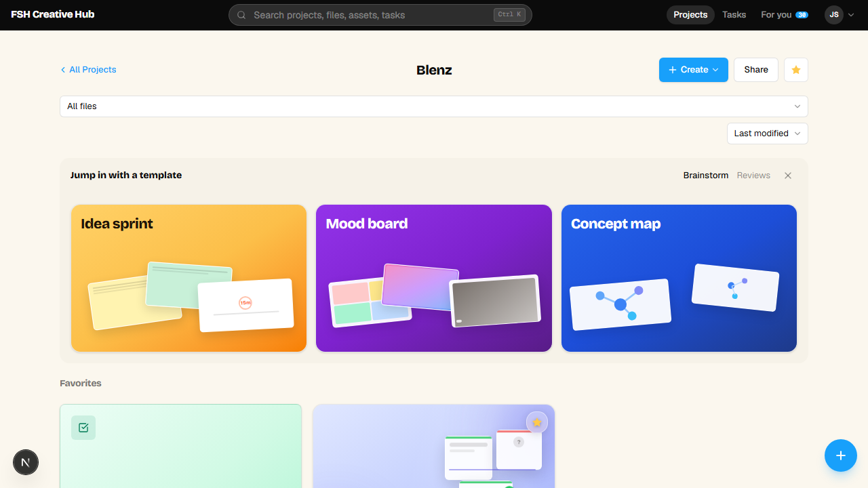Select the Reviews template tab
Viewport: 868px width, 488px height.
pyautogui.click(x=753, y=176)
